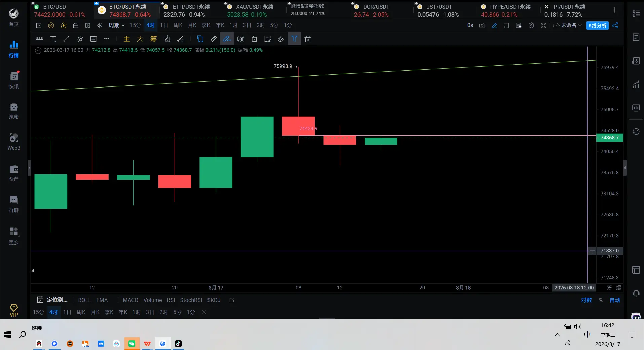
Task: Open the 策略 strategy section
Action: point(14,111)
